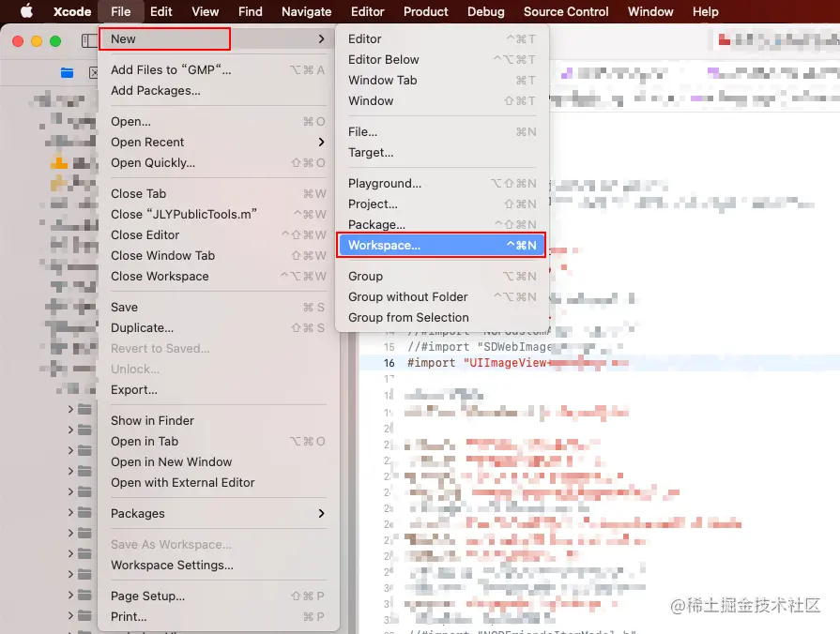
Task: Select Open… in File menu
Action: pos(218,122)
